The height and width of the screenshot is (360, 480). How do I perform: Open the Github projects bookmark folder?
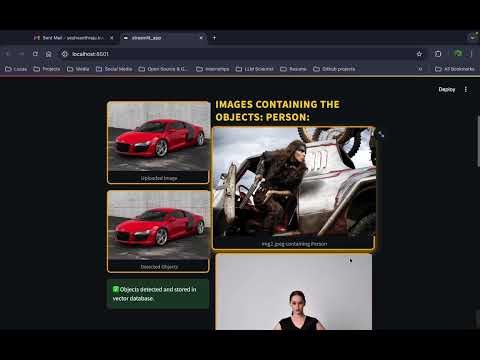[x=334, y=69]
